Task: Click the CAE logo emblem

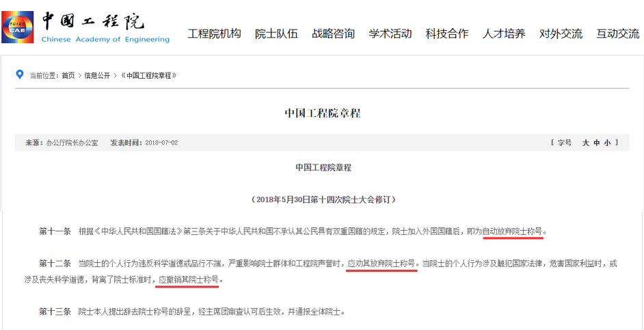Action: click(x=17, y=27)
